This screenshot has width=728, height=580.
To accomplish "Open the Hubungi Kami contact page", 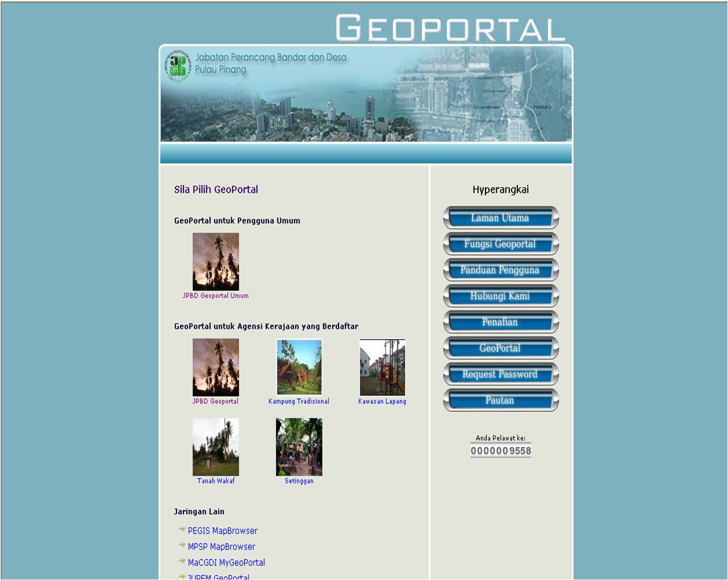I will point(500,296).
